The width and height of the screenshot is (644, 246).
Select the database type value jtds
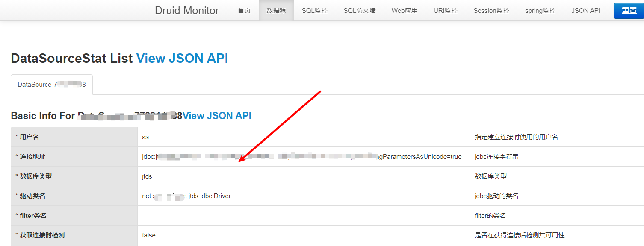pos(147,176)
